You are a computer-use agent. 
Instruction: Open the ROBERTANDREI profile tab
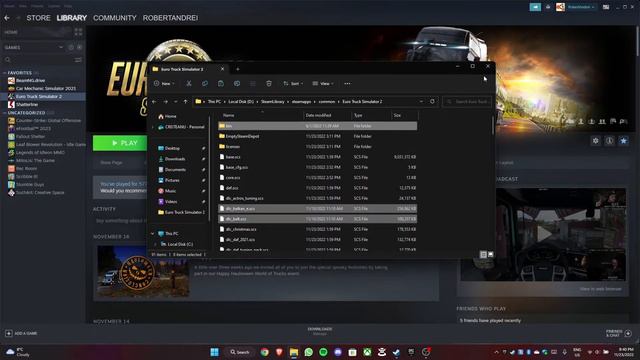point(170,18)
